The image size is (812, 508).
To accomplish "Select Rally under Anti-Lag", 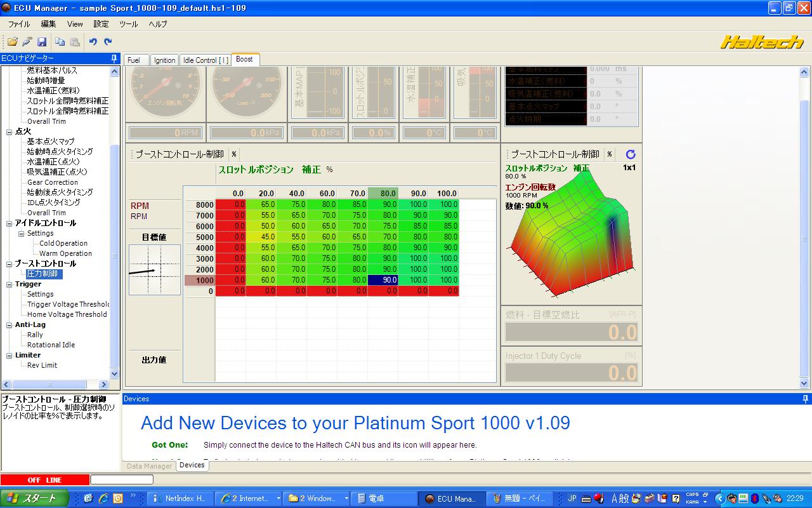I will 35,335.
